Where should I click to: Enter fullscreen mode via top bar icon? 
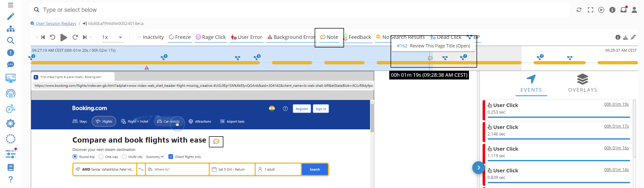(590, 10)
